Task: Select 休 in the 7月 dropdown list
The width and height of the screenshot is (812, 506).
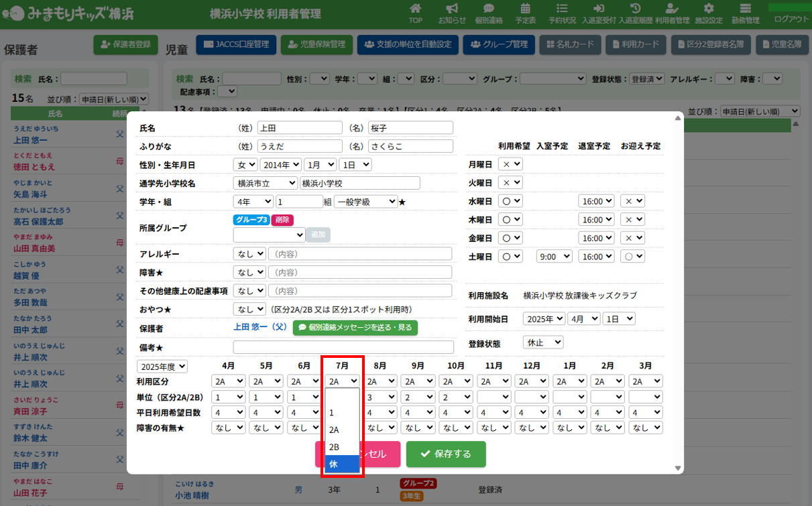Action: point(343,464)
